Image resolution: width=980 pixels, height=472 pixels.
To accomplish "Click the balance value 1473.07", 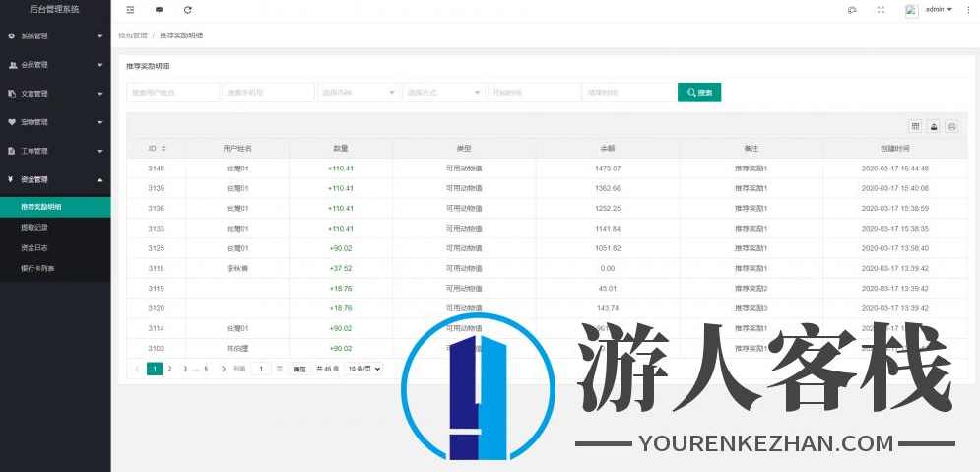I will pos(608,169).
